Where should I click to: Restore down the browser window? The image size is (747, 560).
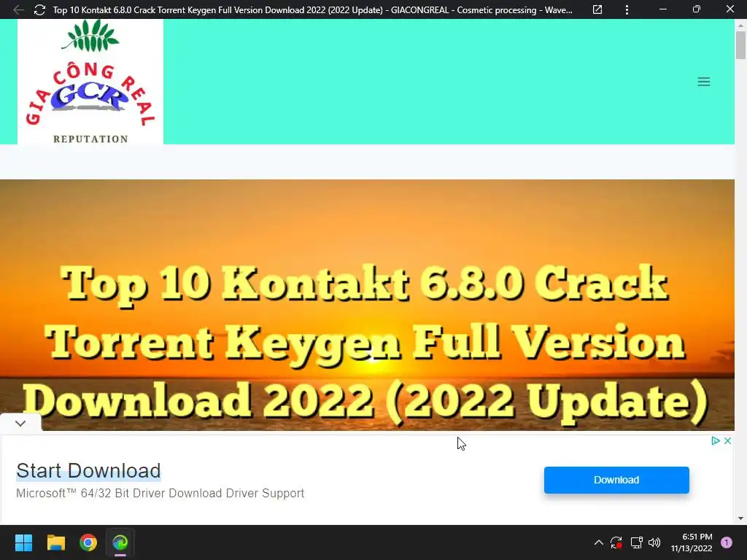[x=697, y=9]
